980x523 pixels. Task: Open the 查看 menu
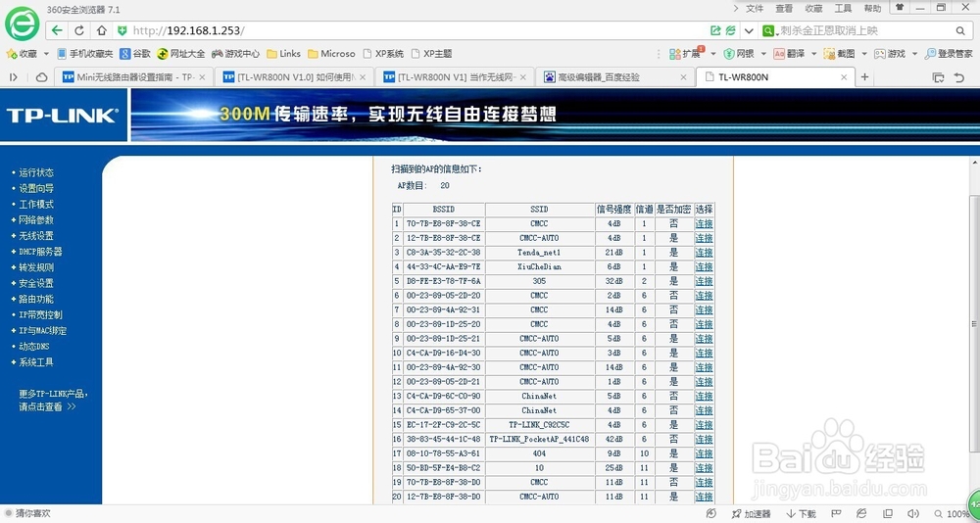click(x=784, y=8)
